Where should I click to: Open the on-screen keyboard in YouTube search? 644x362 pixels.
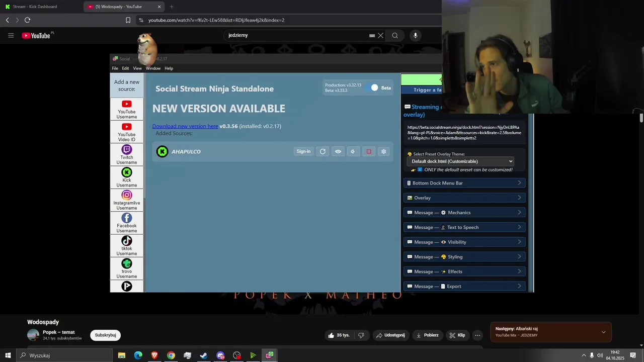coord(372,36)
